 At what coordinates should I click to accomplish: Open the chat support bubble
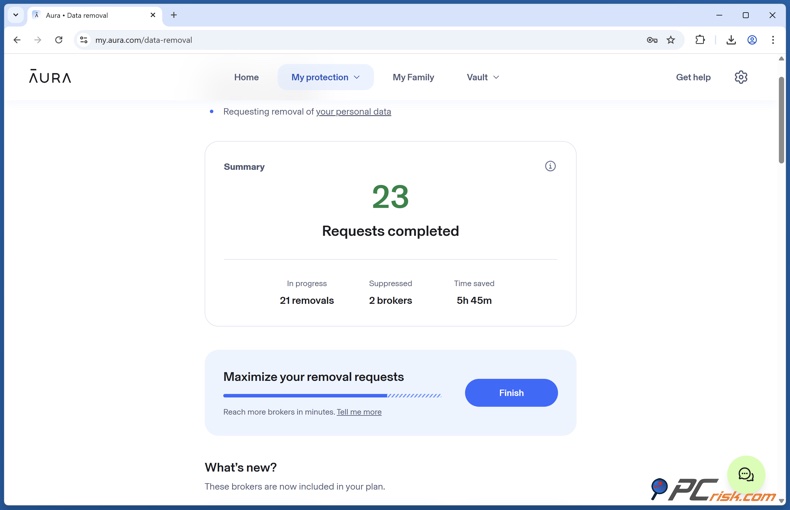[x=746, y=475]
